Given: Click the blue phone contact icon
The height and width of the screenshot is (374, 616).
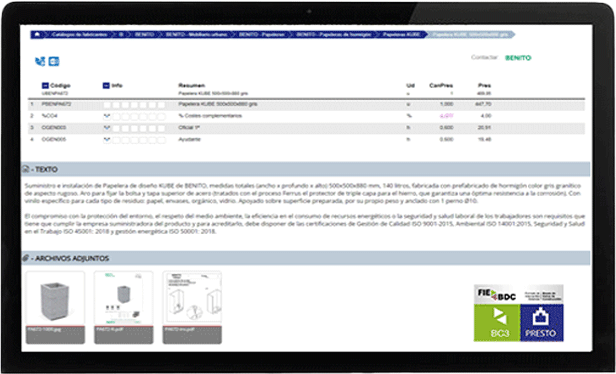Looking at the screenshot, I should tap(40, 62).
